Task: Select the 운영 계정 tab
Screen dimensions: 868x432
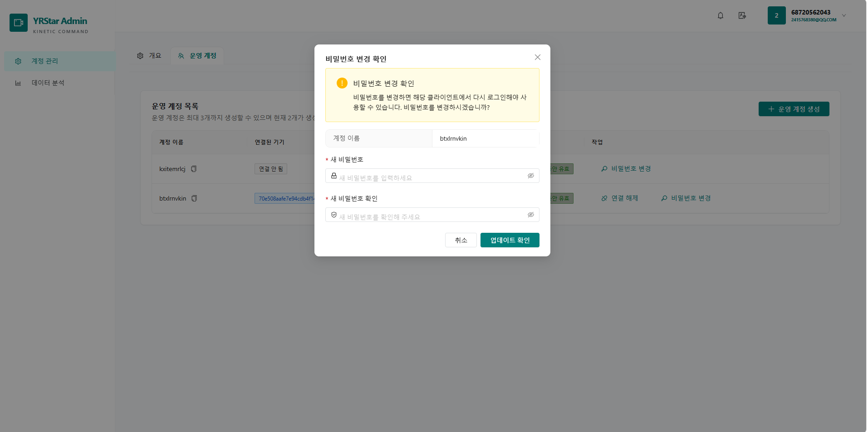Action: point(197,56)
